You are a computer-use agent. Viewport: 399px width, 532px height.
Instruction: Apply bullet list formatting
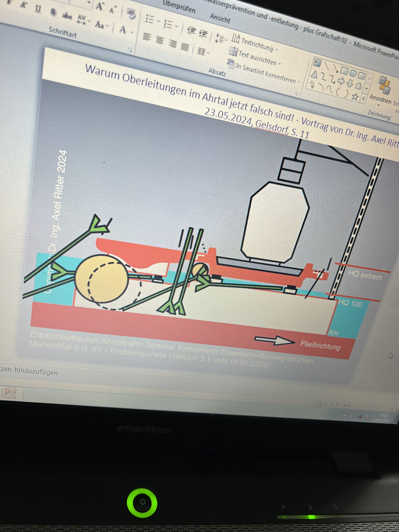tap(150, 19)
